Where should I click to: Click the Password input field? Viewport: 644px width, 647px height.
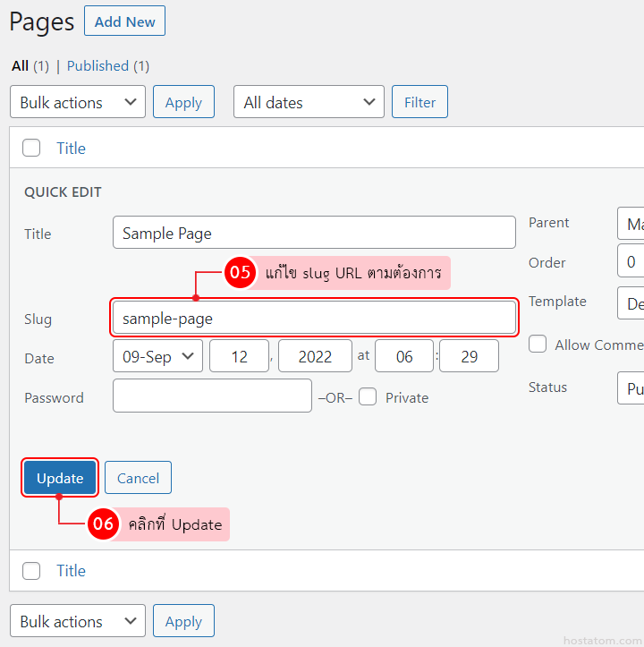click(212, 396)
